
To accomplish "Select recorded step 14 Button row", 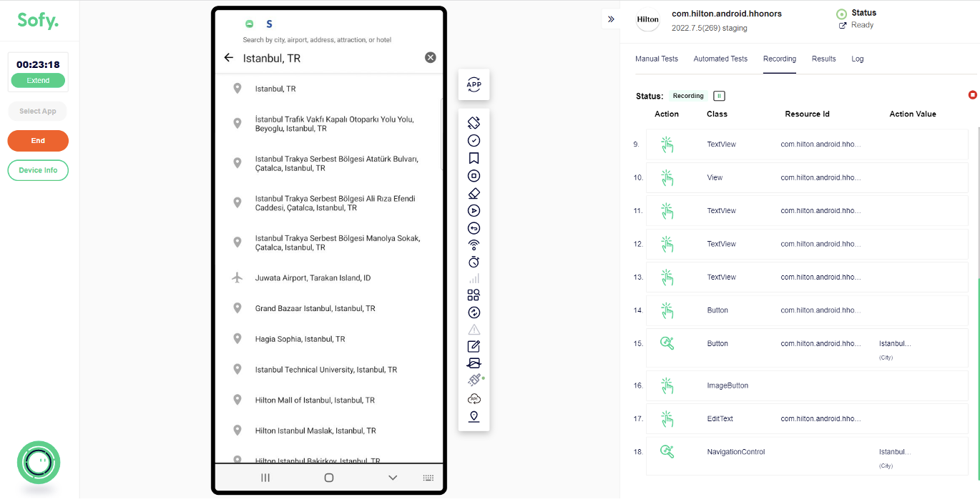I will (x=807, y=310).
